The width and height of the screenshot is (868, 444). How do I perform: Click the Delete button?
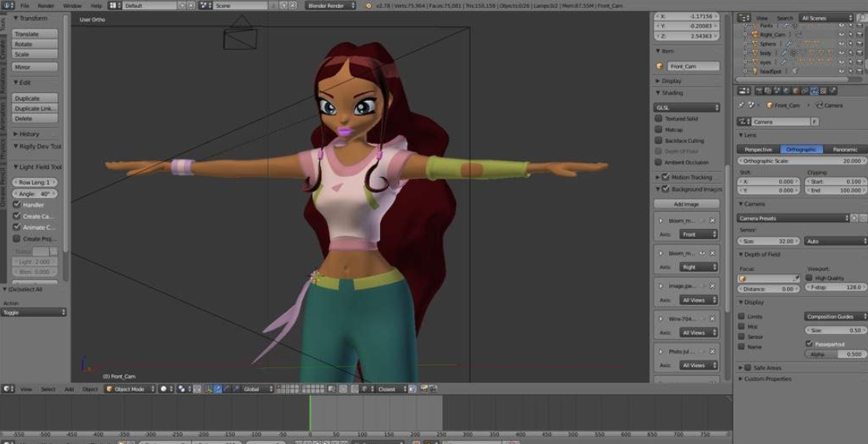pyautogui.click(x=34, y=118)
